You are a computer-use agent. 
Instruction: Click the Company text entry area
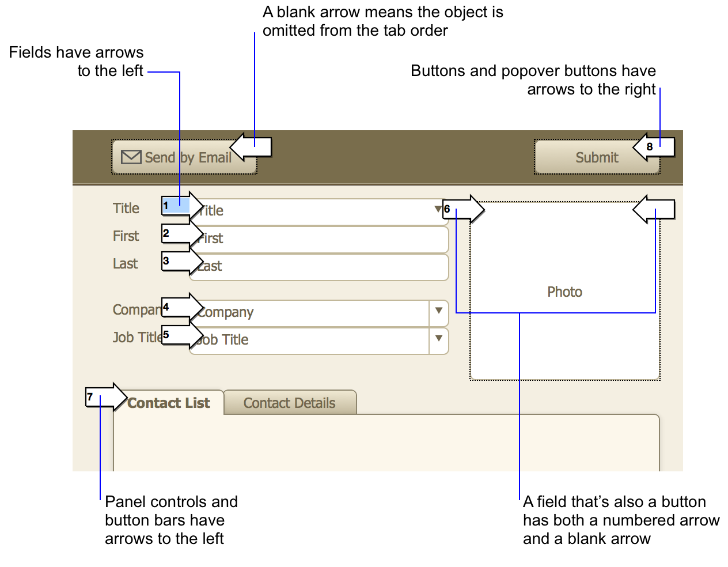[x=311, y=313]
